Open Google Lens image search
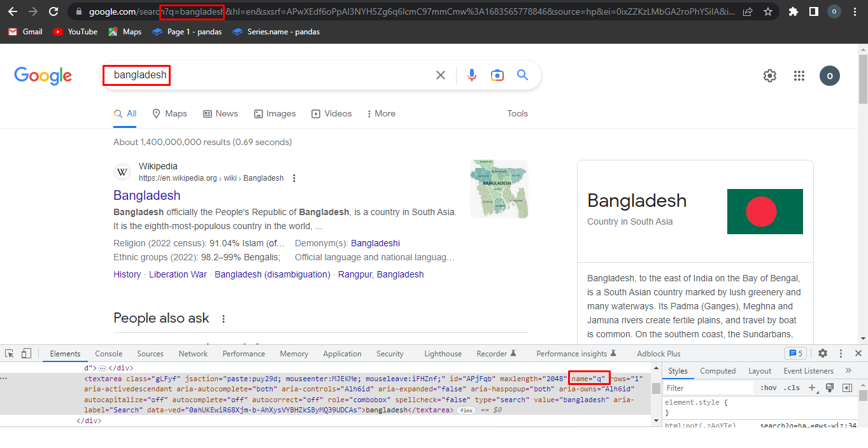Viewport: 868px width, 448px height. (497, 75)
